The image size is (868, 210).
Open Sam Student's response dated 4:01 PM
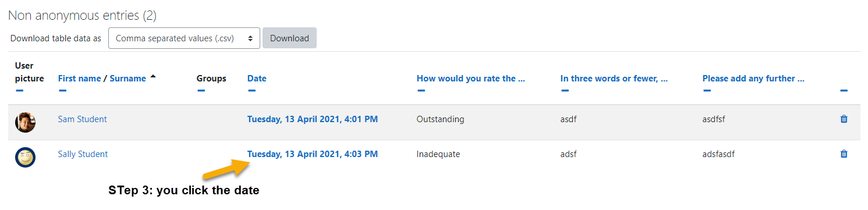click(313, 119)
